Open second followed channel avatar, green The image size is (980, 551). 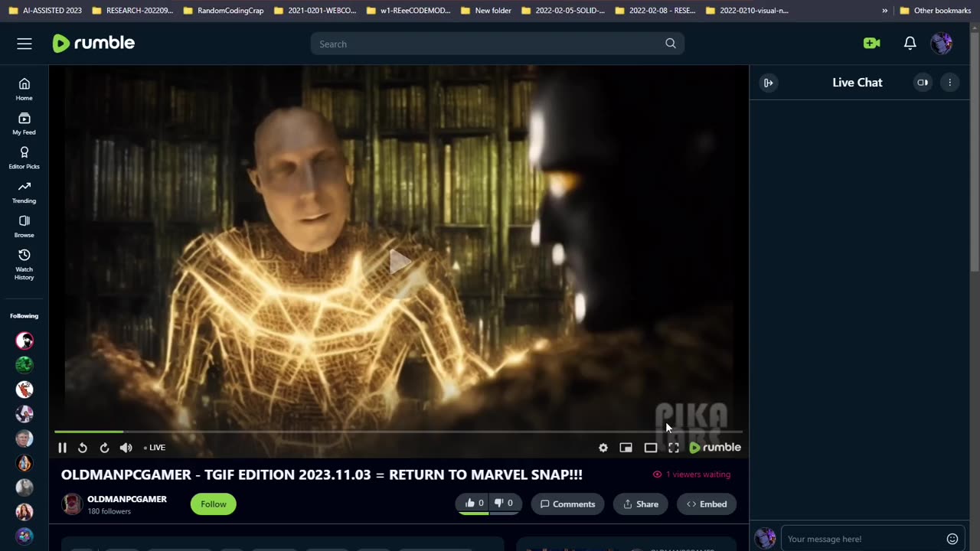[x=24, y=365]
